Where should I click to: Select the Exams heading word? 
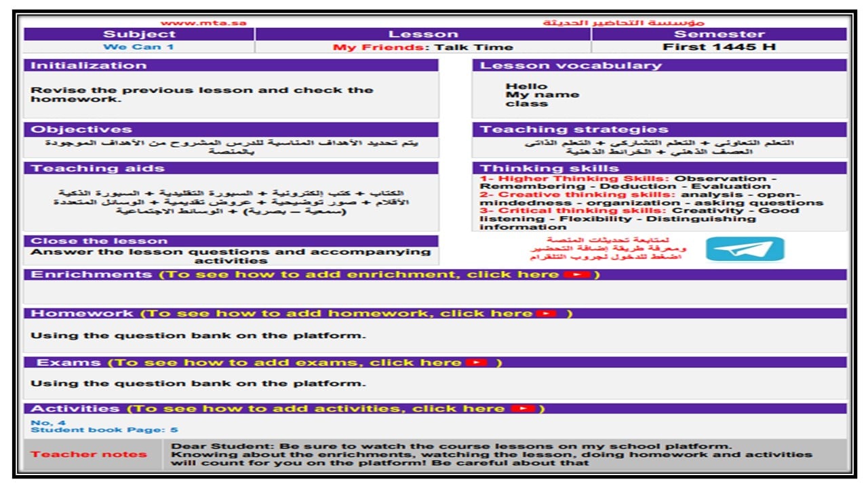click(68, 363)
